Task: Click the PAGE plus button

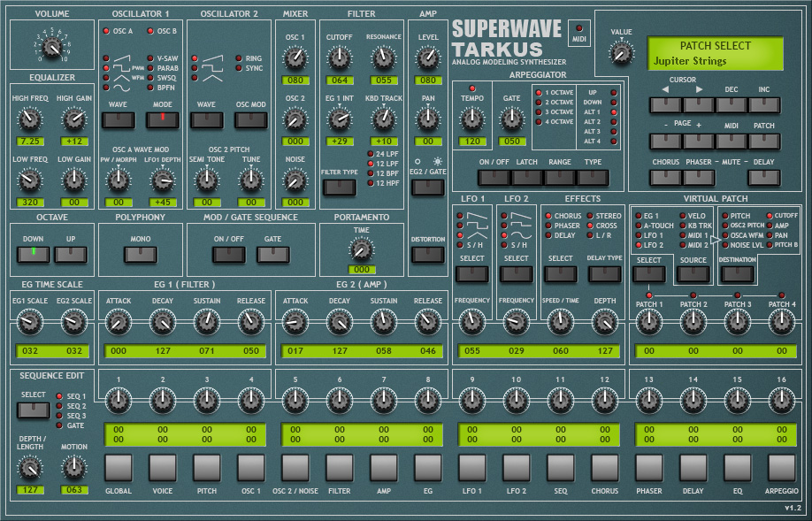Action: tap(699, 142)
